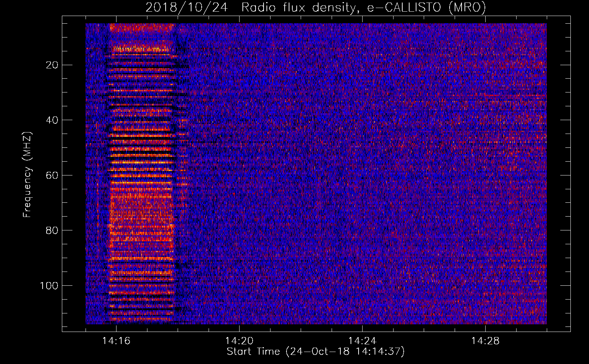
Task: Click the time tick label '14:16'
Action: pyautogui.click(x=116, y=341)
